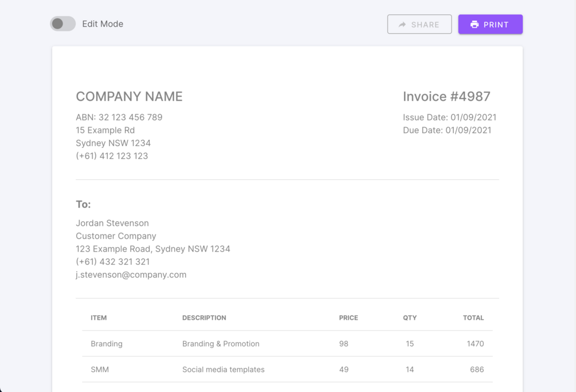576x392 pixels.
Task: Click the printer icon
Action: [475, 25]
